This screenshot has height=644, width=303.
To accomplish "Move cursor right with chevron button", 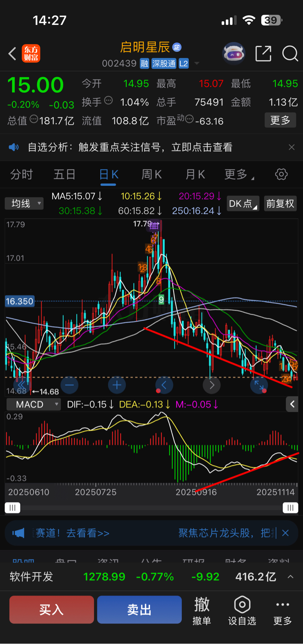I will [212, 385].
